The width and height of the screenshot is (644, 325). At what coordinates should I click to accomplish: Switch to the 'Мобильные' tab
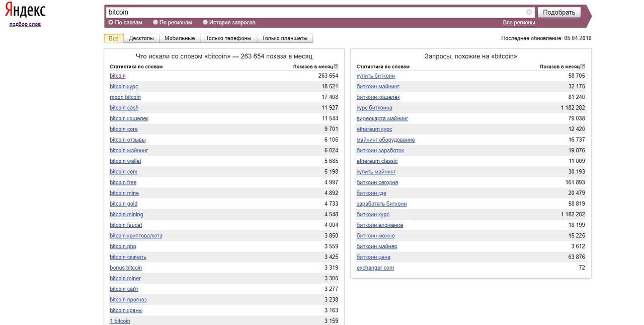click(180, 38)
